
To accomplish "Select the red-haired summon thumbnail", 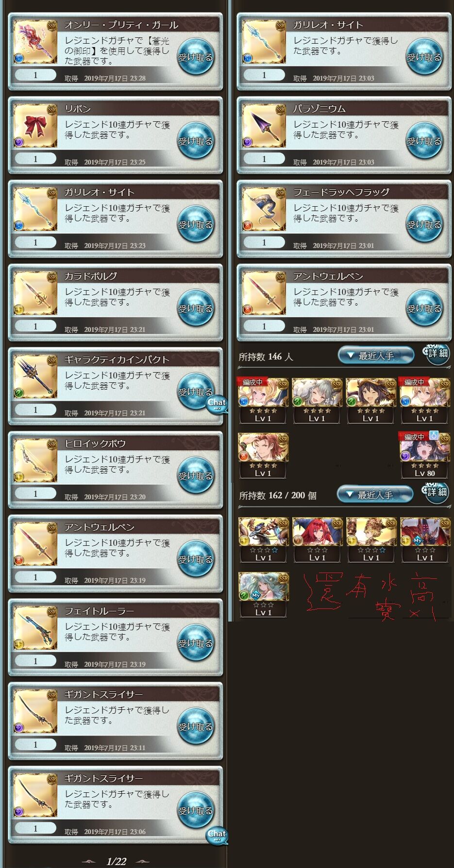I will coord(317,540).
